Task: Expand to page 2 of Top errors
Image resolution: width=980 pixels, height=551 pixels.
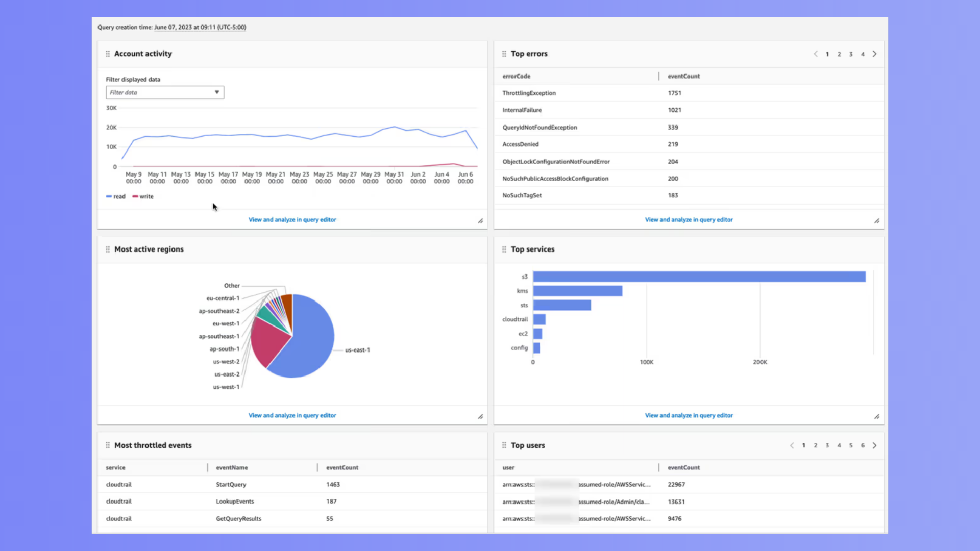Action: point(839,54)
